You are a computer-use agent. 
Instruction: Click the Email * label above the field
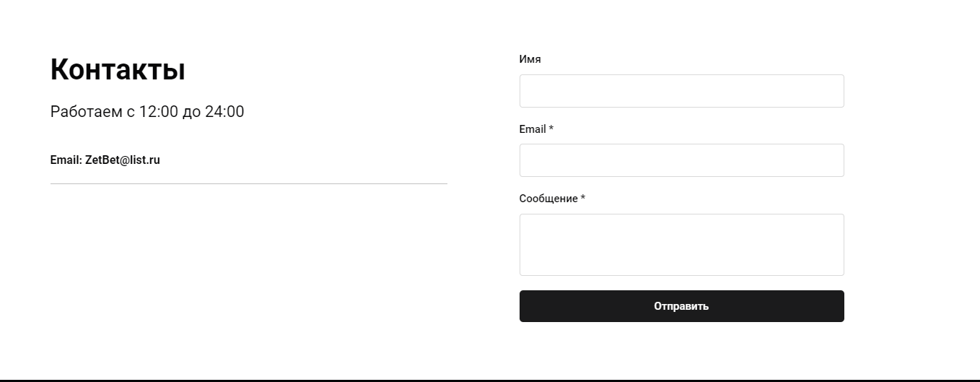coord(535,129)
